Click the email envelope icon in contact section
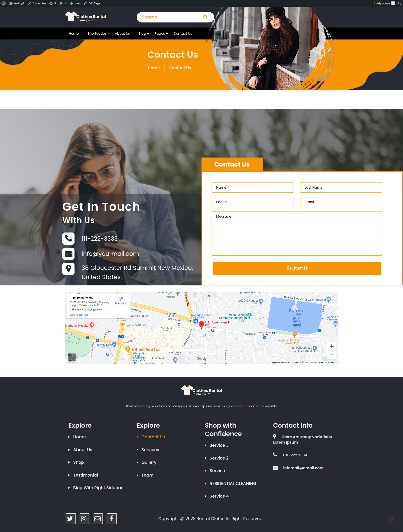403x532 pixels. [69, 253]
